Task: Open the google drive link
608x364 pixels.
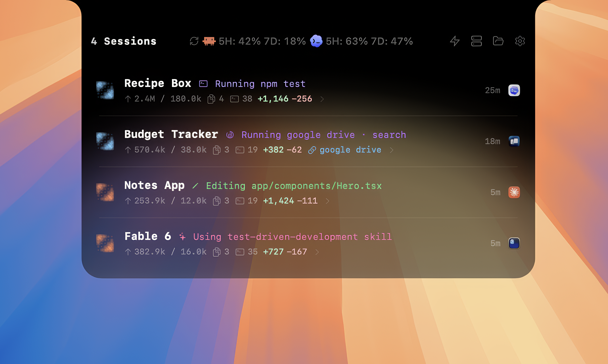Action: pos(350,150)
